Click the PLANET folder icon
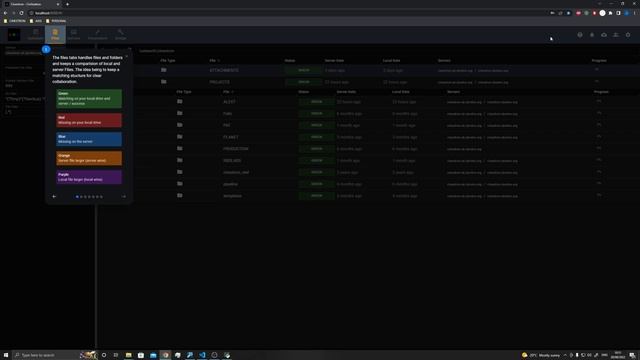 180,137
